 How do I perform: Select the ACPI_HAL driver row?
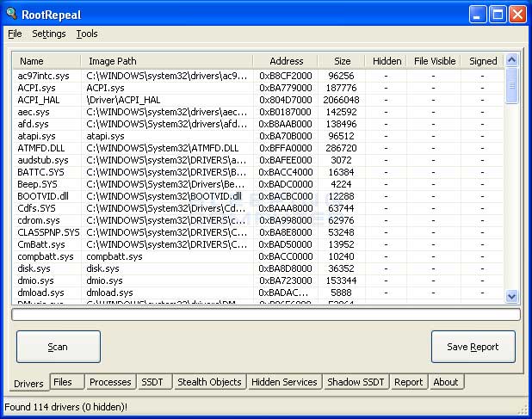(258, 100)
